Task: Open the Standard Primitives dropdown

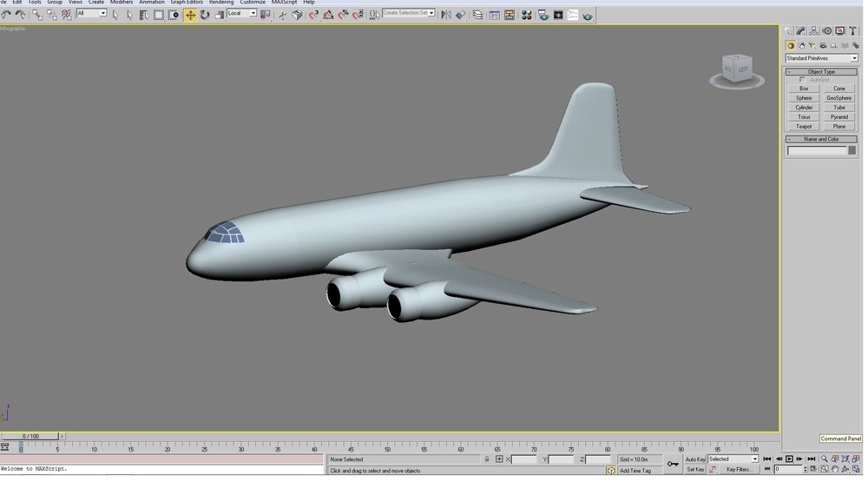Action: (x=821, y=58)
